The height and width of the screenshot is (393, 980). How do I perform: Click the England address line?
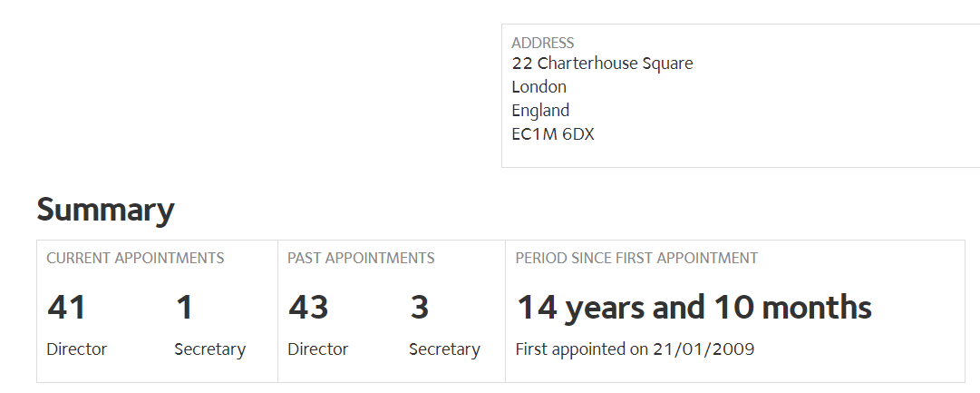click(540, 111)
